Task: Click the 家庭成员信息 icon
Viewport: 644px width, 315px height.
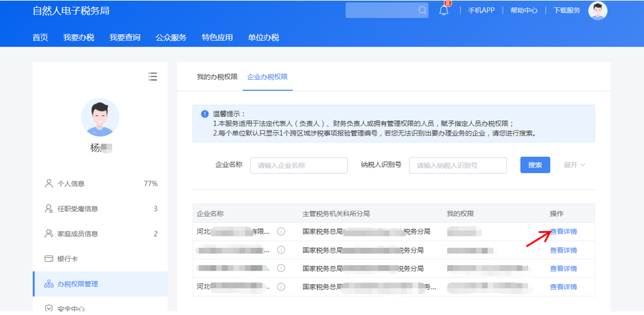Action: coord(49,234)
